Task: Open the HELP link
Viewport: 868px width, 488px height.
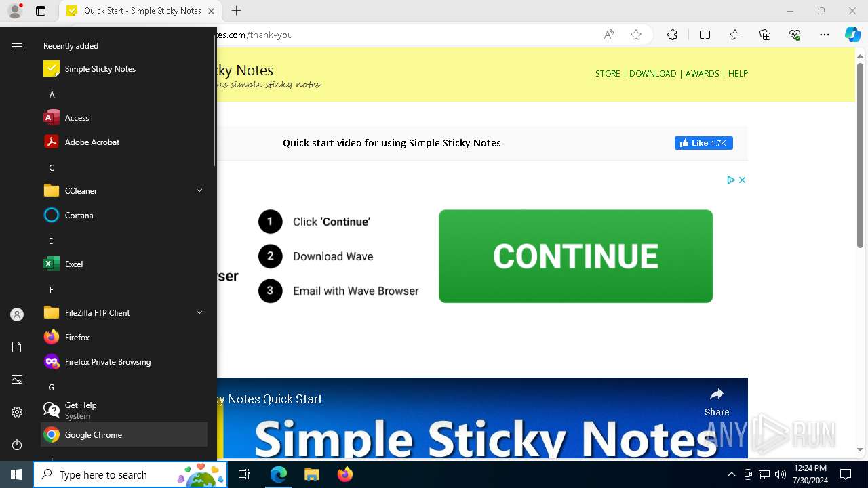Action: [x=738, y=74]
